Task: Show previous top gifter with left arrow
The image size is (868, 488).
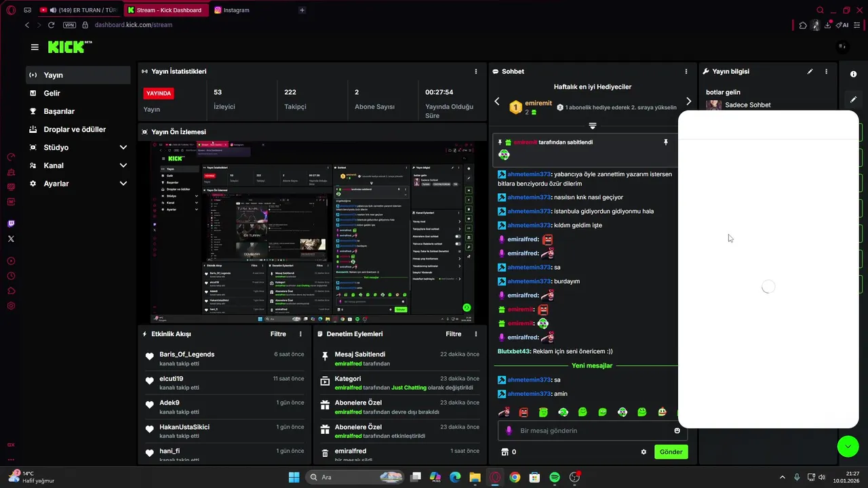Action: 497,102
